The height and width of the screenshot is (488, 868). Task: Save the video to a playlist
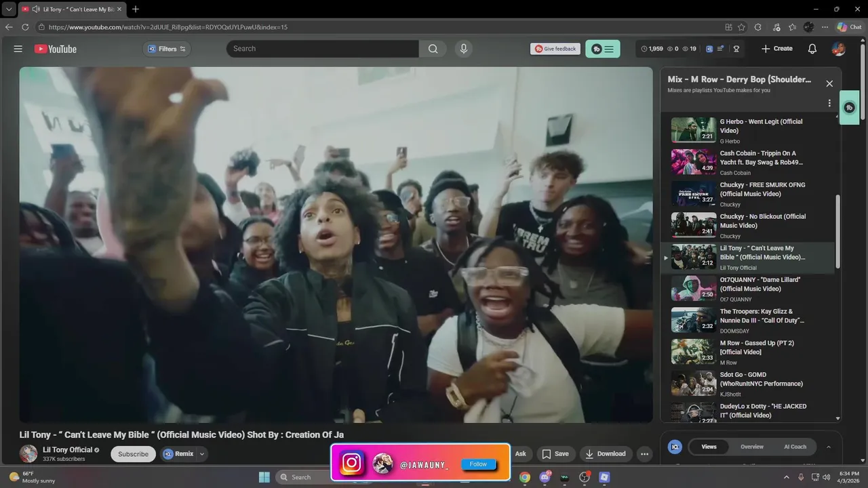(x=555, y=454)
